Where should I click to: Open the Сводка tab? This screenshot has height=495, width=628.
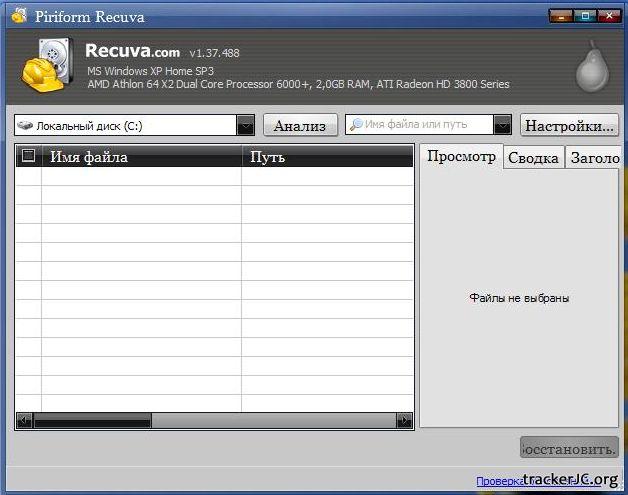point(532,158)
